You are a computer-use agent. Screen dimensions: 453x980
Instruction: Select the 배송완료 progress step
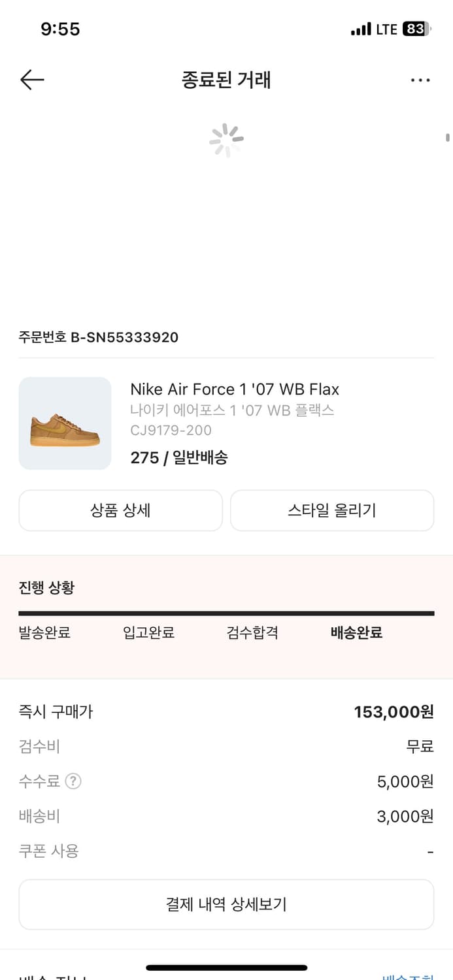click(356, 632)
